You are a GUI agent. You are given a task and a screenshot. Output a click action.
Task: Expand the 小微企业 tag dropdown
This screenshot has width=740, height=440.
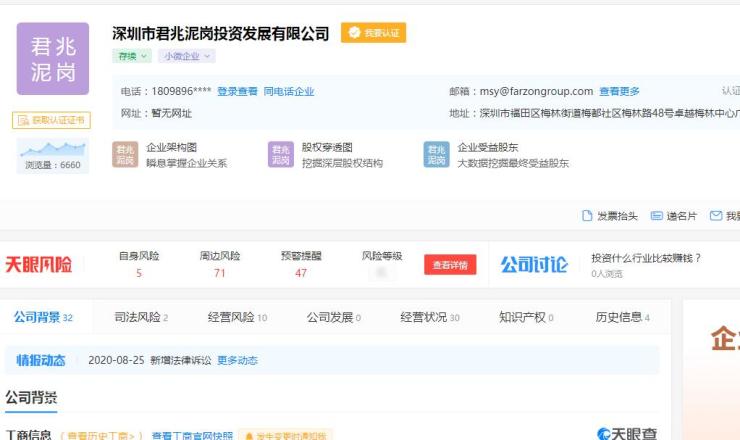click(x=186, y=56)
